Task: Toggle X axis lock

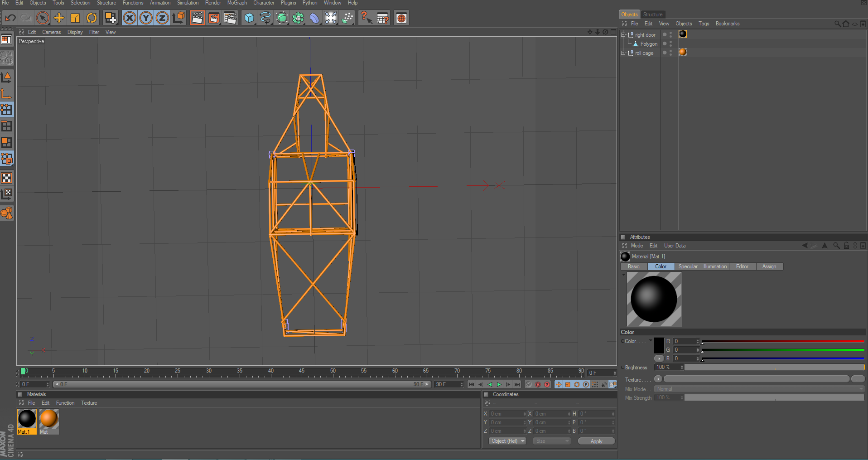Action: (130, 18)
